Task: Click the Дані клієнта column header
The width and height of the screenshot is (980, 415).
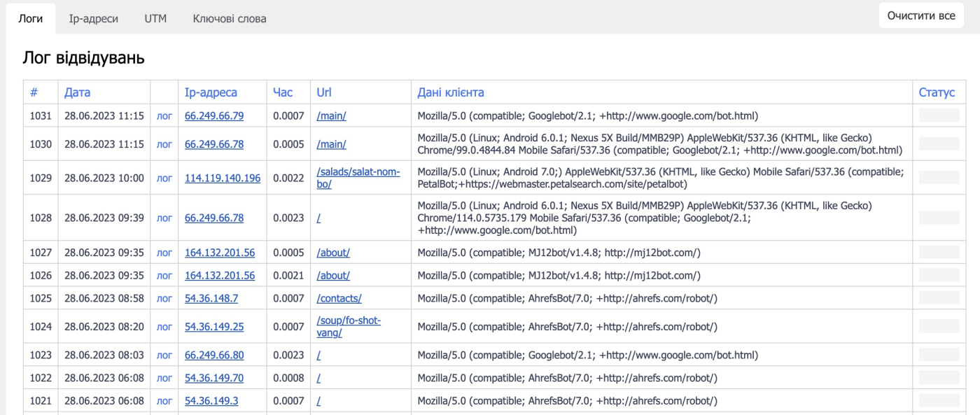Action: click(451, 92)
